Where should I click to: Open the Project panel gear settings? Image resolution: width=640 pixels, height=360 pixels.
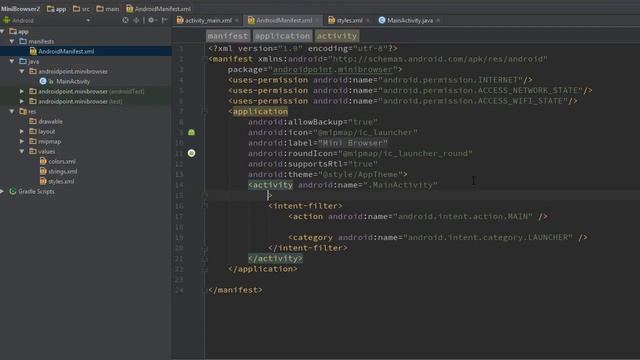click(151, 20)
